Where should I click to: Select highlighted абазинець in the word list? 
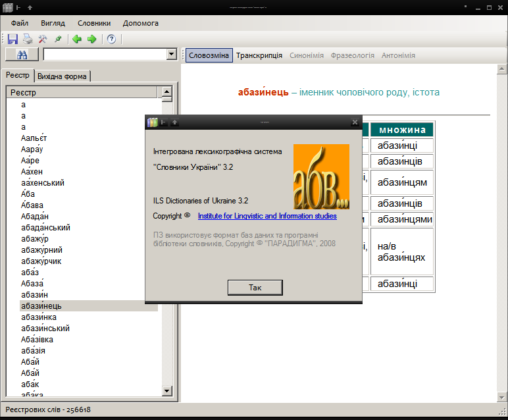click(89, 306)
